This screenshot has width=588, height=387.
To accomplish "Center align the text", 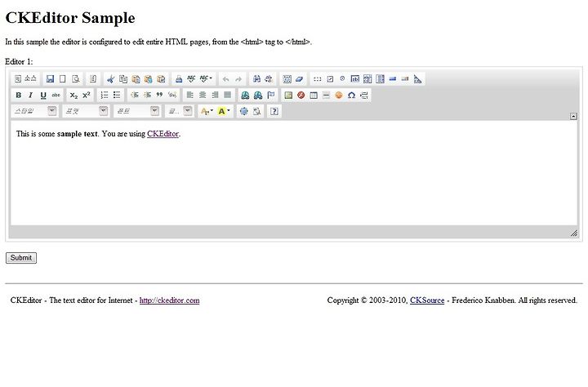I will 203,96.
